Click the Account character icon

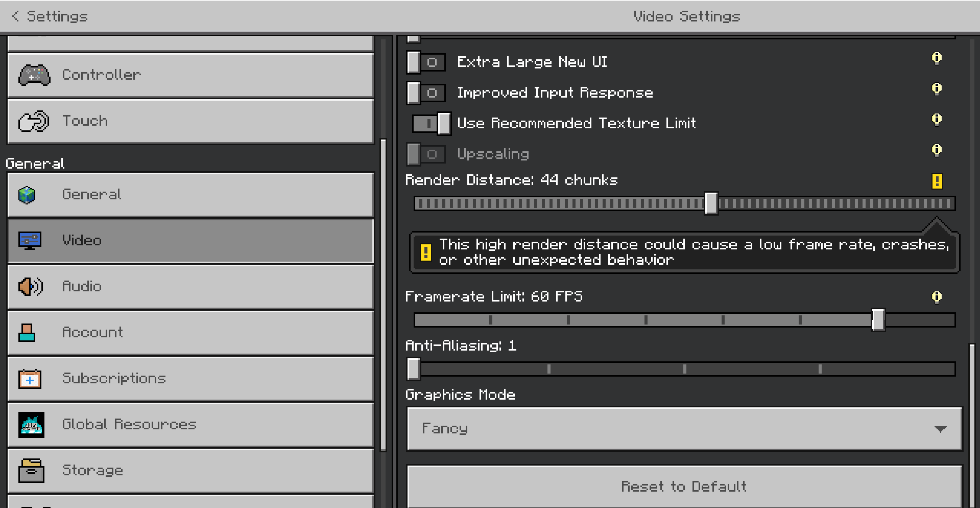click(x=27, y=333)
